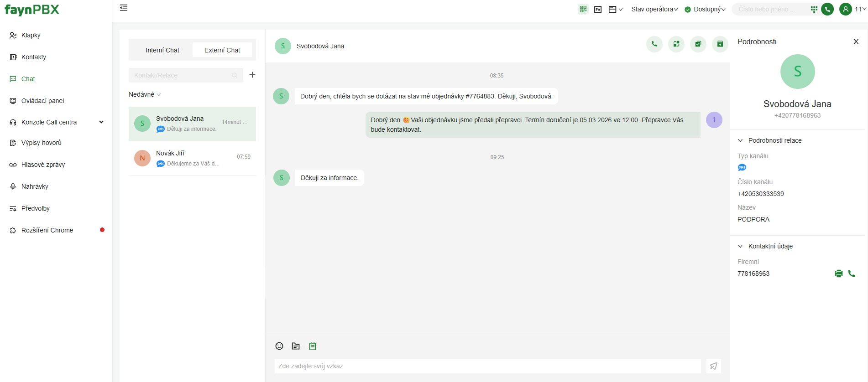This screenshot has height=382, width=868.
Task: Select the Novák Jiří conversation
Action: [x=192, y=158]
